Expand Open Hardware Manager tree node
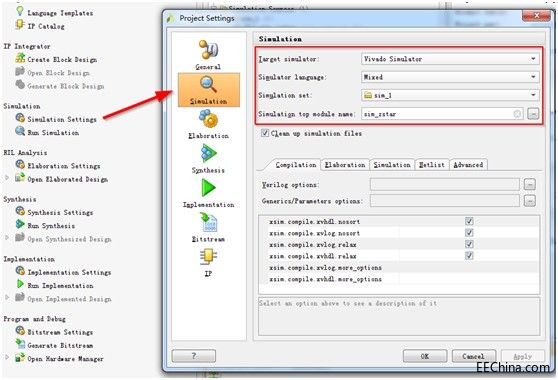This screenshot has height=380, width=558. pos(7,357)
